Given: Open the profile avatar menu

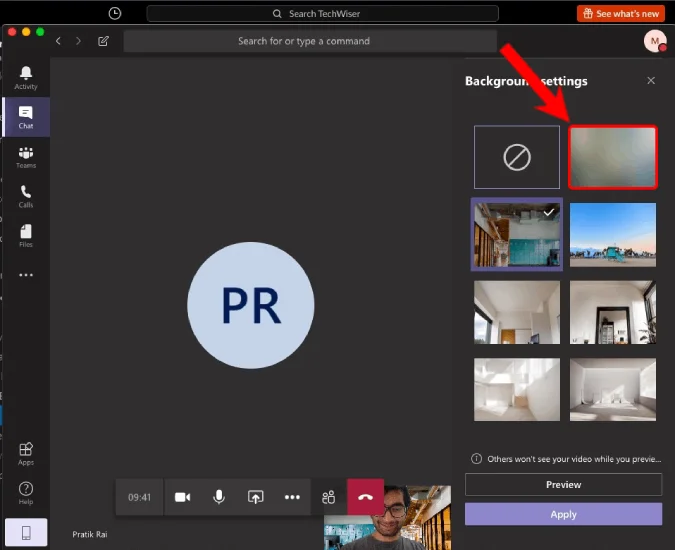Looking at the screenshot, I should click(x=655, y=41).
